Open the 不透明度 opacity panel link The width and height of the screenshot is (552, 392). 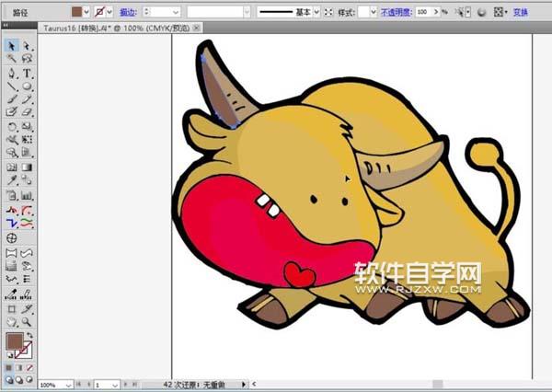pos(396,12)
